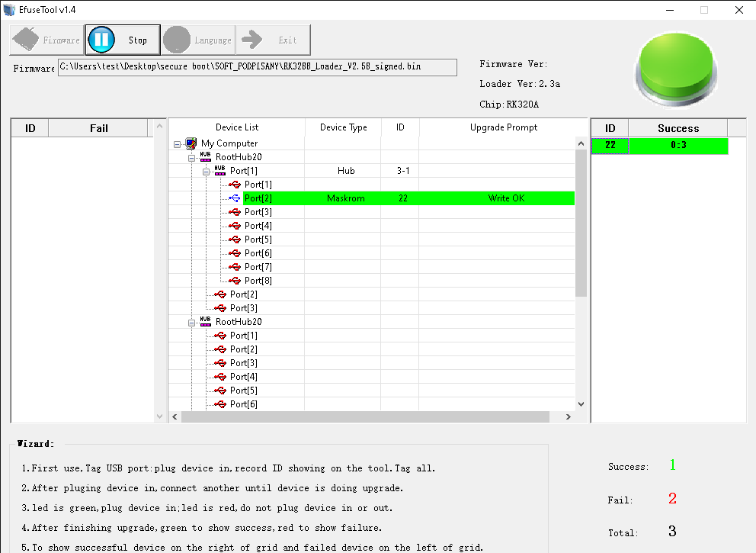Collapse the My Computer tree node

click(178, 143)
